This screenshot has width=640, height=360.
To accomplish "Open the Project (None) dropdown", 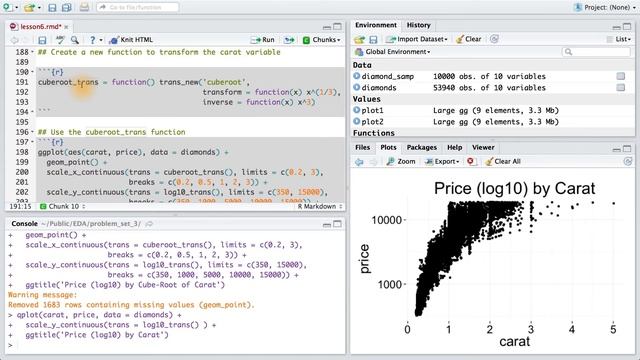I will tap(605, 7).
